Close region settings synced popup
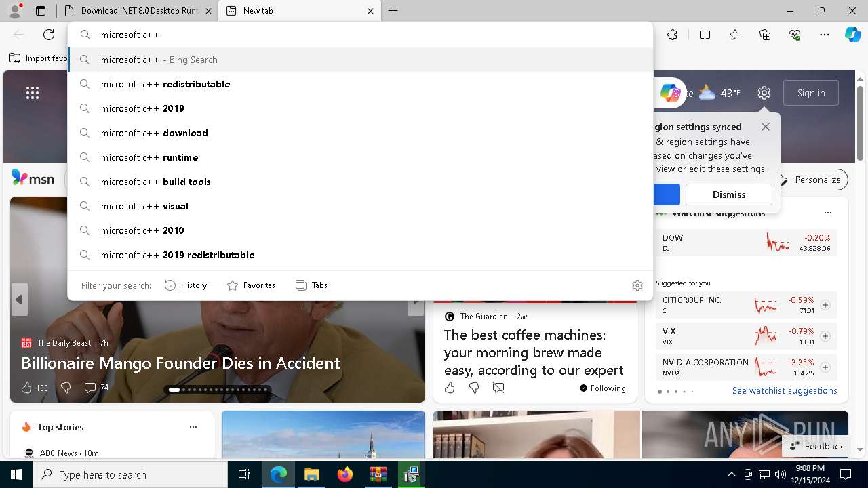Image resolution: width=868 pixels, height=488 pixels. [766, 127]
